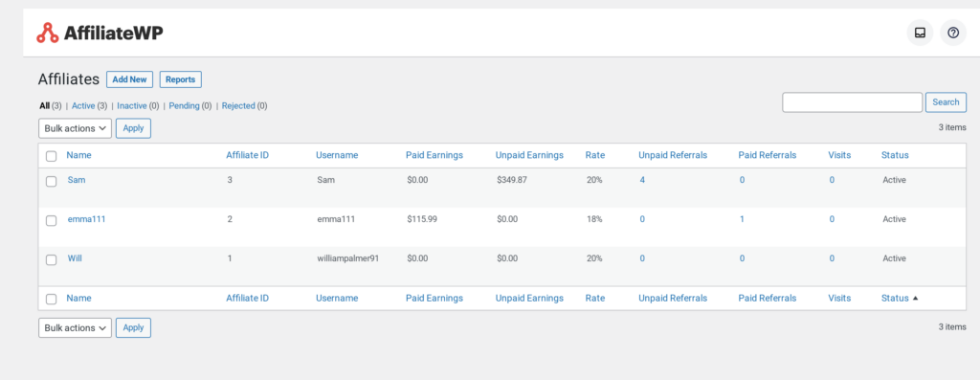Check the box for affiliate Will
This screenshot has height=380, width=980.
pyautogui.click(x=52, y=260)
